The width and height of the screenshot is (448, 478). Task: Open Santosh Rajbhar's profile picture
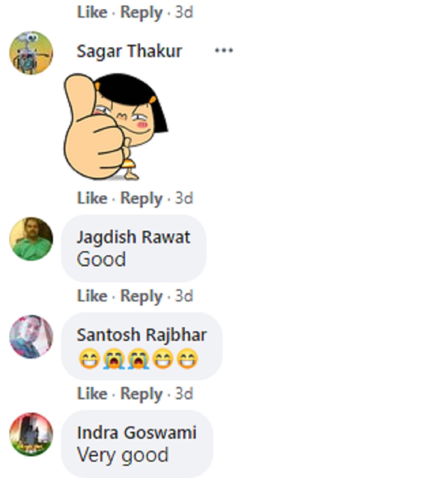click(x=31, y=337)
